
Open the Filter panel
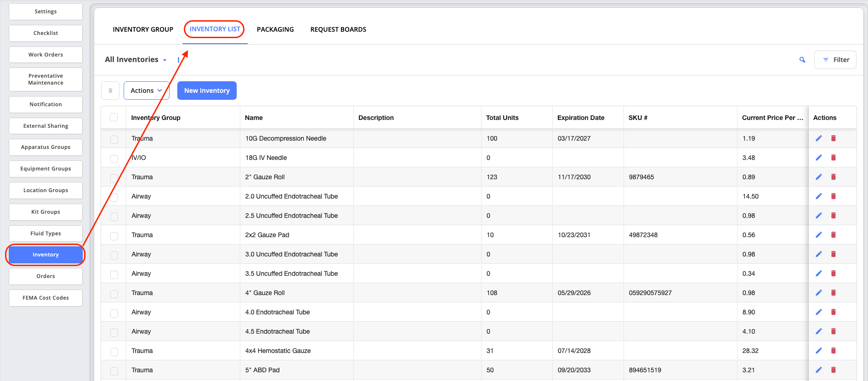pyautogui.click(x=835, y=60)
